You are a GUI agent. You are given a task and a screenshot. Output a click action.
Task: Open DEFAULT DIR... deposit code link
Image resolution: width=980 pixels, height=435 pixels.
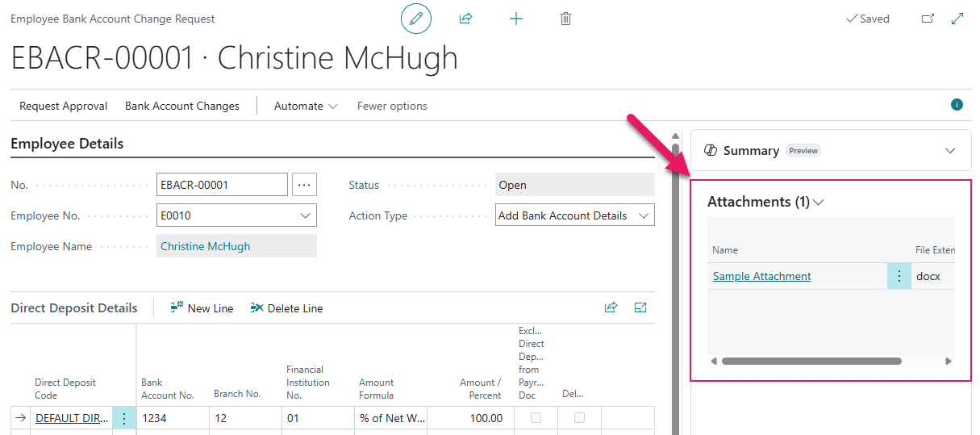click(x=72, y=418)
